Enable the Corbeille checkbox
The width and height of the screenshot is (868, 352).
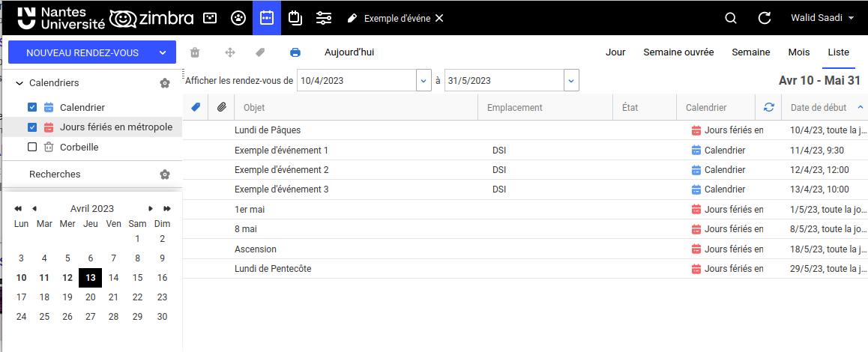click(32, 148)
